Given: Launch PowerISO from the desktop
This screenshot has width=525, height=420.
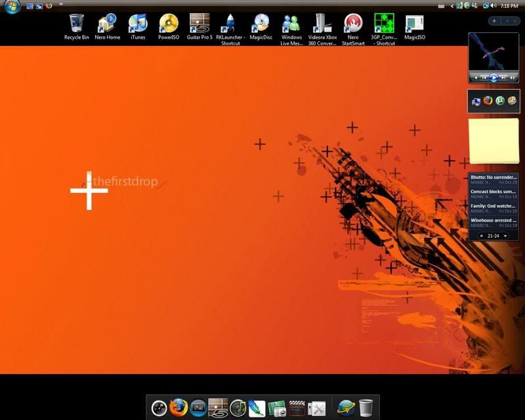Looking at the screenshot, I should [169, 28].
